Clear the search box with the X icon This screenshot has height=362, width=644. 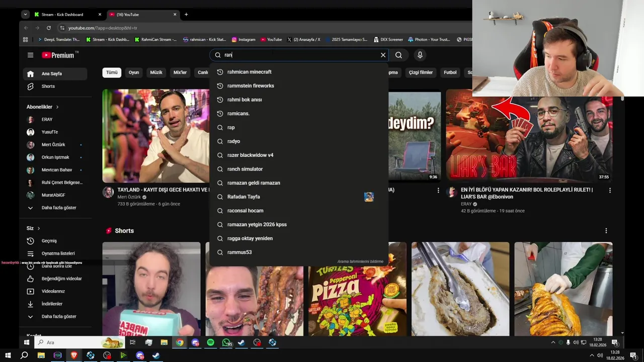click(x=383, y=55)
